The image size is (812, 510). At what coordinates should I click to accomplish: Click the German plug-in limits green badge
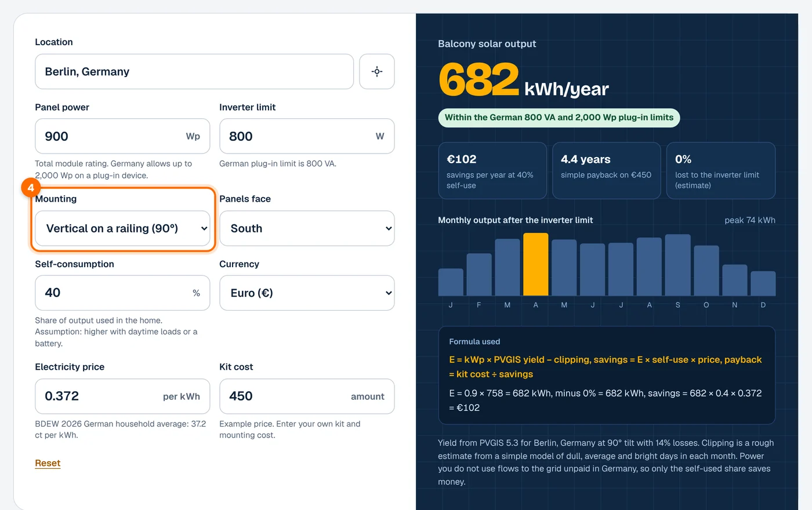tap(559, 118)
